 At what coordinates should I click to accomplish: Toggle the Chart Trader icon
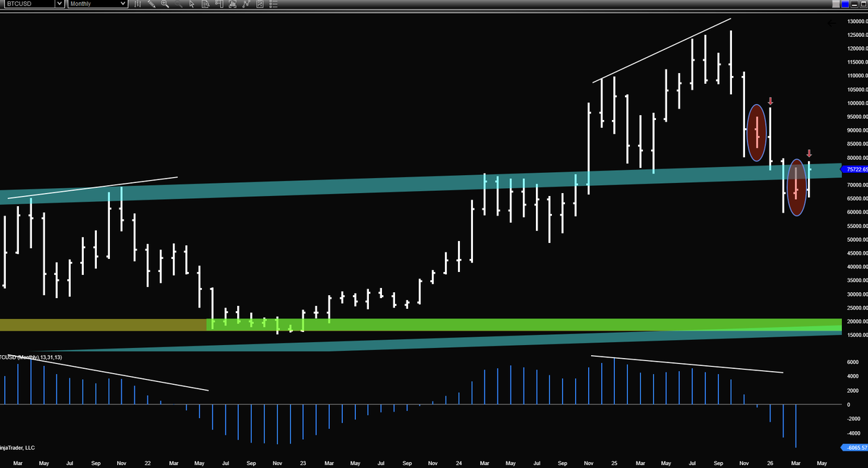[x=219, y=4]
